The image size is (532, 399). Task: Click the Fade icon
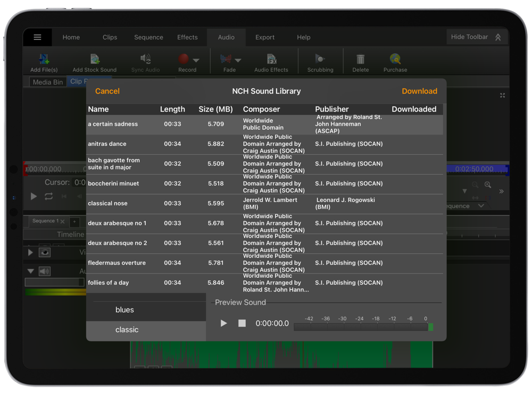[226, 59]
